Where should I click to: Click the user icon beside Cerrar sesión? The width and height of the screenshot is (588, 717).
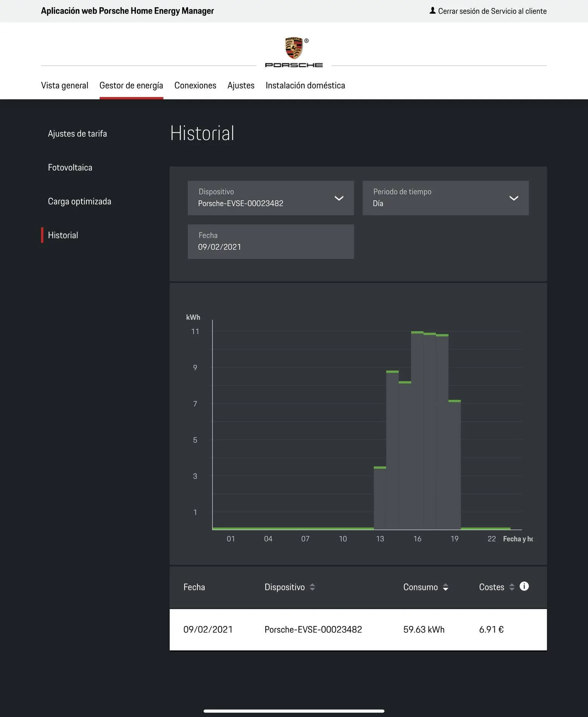coord(433,11)
